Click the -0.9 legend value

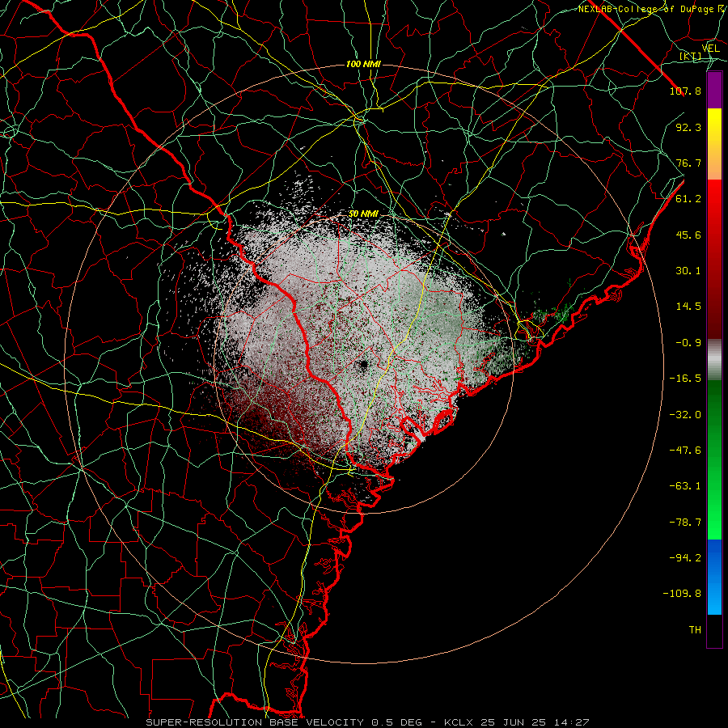coord(688,343)
